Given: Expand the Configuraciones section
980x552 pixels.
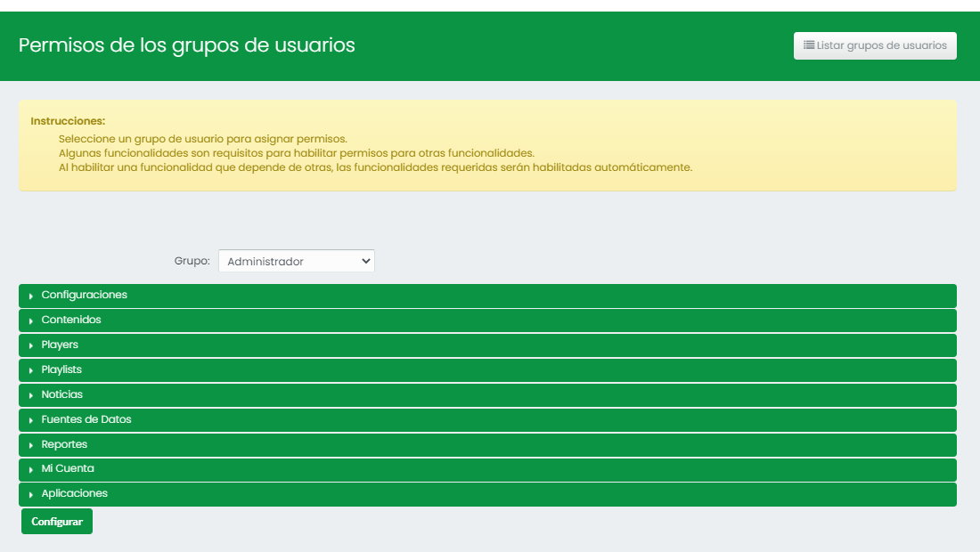Looking at the screenshot, I should tap(487, 296).
